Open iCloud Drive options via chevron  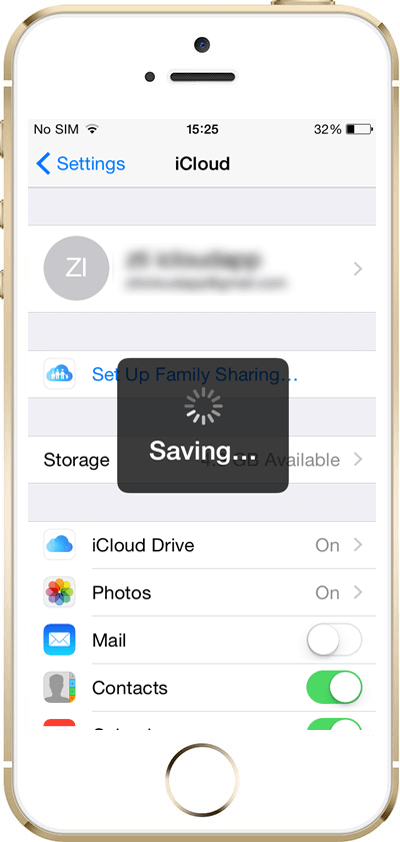358,545
